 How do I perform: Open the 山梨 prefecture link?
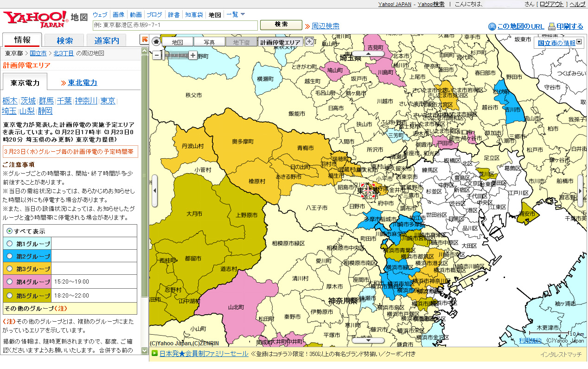coord(28,111)
